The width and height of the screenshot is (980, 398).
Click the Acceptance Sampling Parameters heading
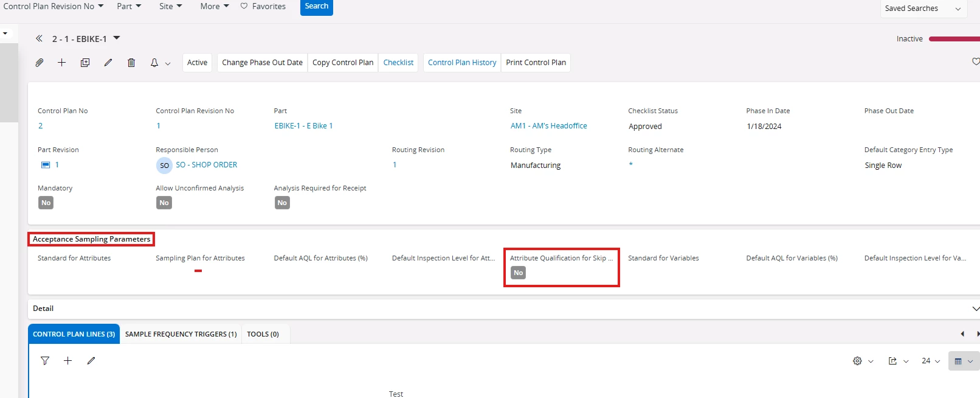91,239
